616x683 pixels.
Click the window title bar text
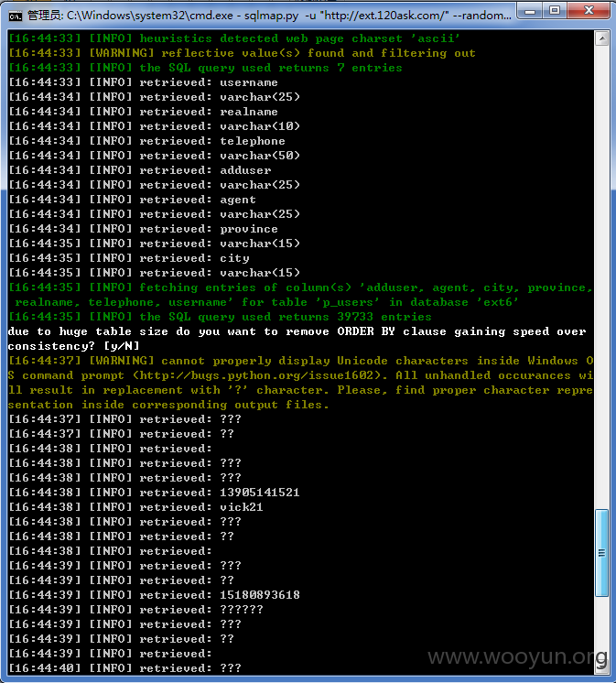269,16
